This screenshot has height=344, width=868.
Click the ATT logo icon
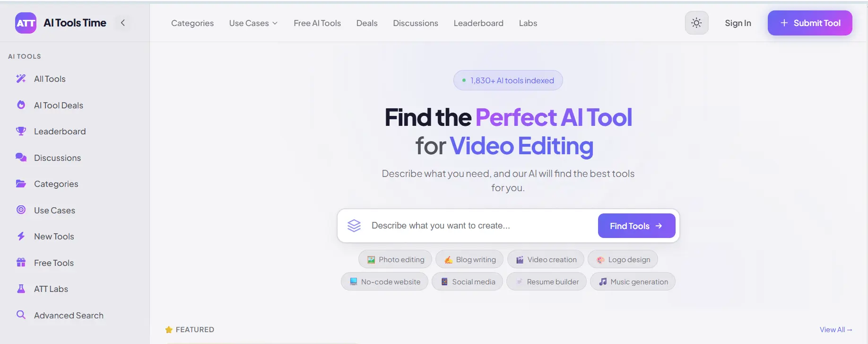click(26, 23)
